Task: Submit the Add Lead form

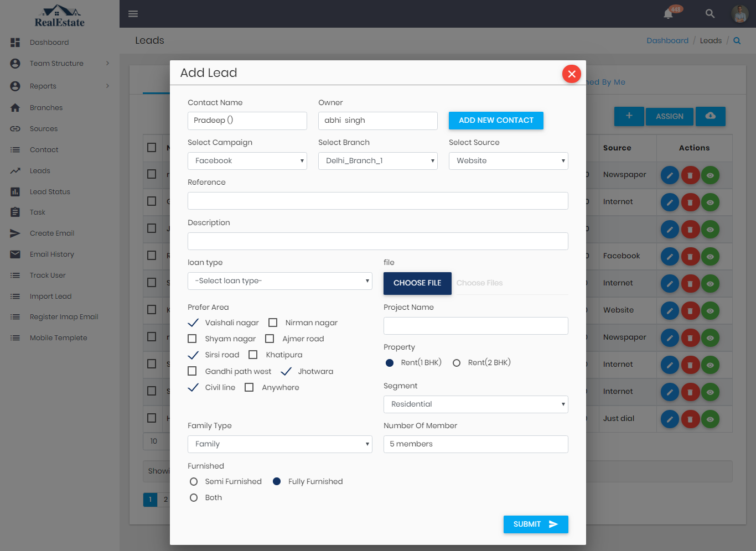Action: point(535,524)
